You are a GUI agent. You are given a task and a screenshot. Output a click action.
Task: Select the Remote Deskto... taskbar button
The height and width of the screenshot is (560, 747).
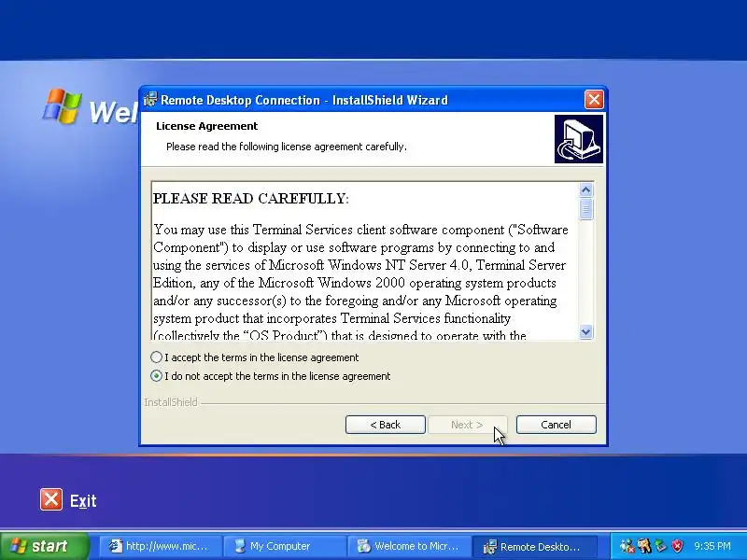coord(533,546)
